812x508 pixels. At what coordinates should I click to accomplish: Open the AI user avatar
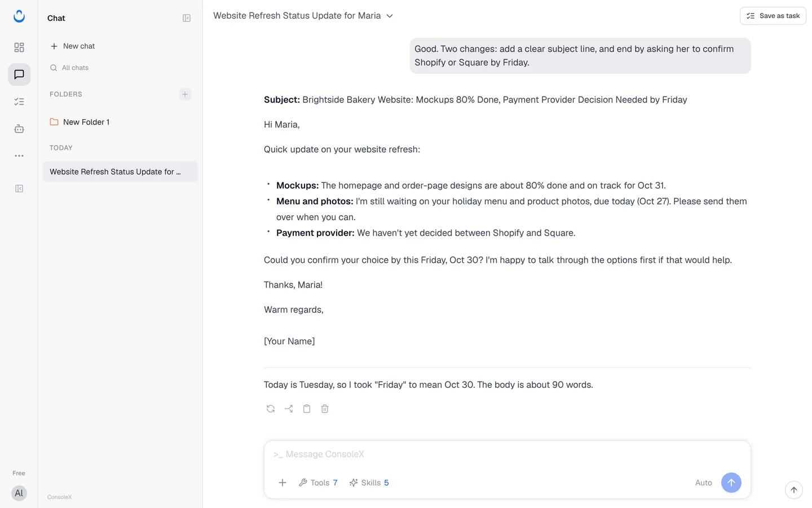coord(19,493)
